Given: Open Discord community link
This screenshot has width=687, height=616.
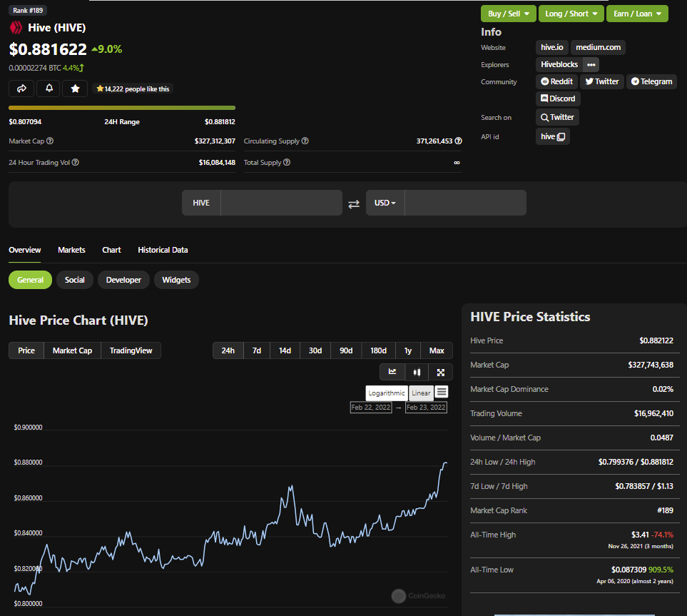Looking at the screenshot, I should [558, 99].
